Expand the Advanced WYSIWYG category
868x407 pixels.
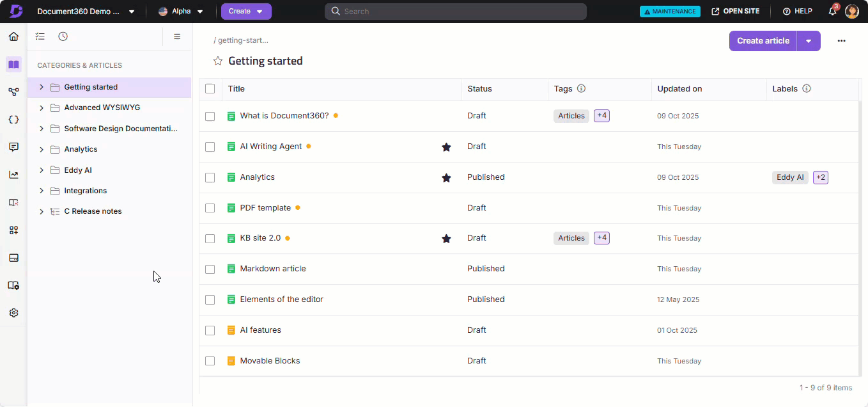pyautogui.click(x=42, y=108)
